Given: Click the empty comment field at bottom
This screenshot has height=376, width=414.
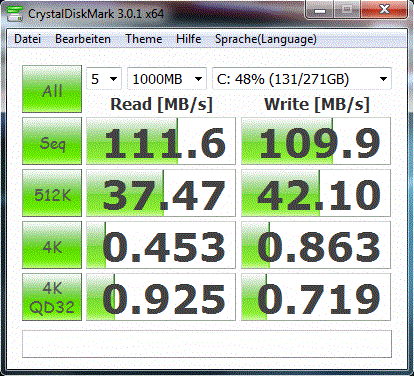Looking at the screenshot, I should [207, 344].
